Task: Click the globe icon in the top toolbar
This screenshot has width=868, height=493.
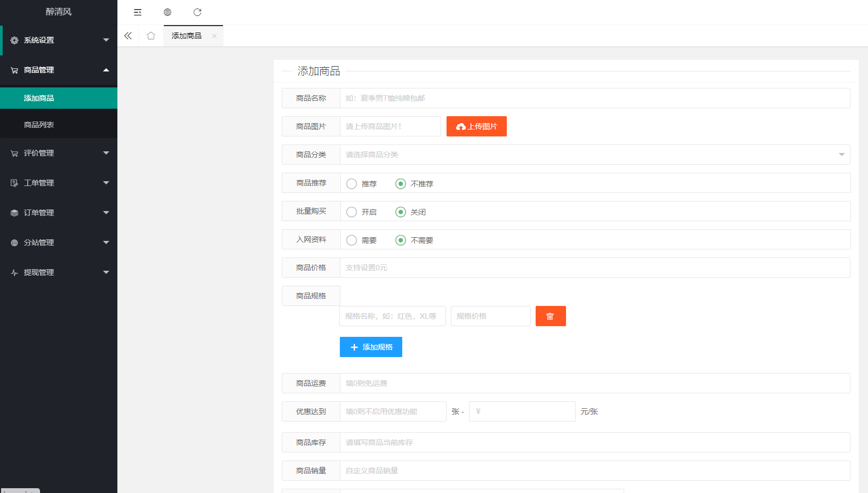Action: click(168, 12)
